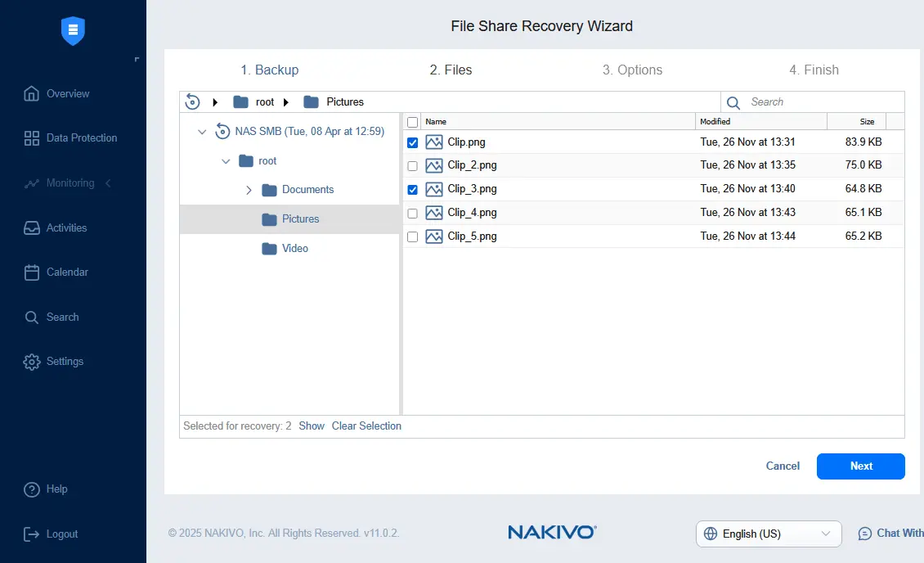Screen dimensions: 924x563
Task: Expand the Monitoring submenu arrow
Action: (x=108, y=183)
